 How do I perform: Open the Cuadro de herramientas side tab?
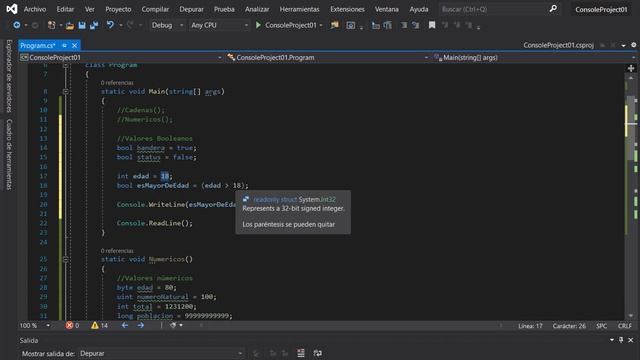(9, 154)
